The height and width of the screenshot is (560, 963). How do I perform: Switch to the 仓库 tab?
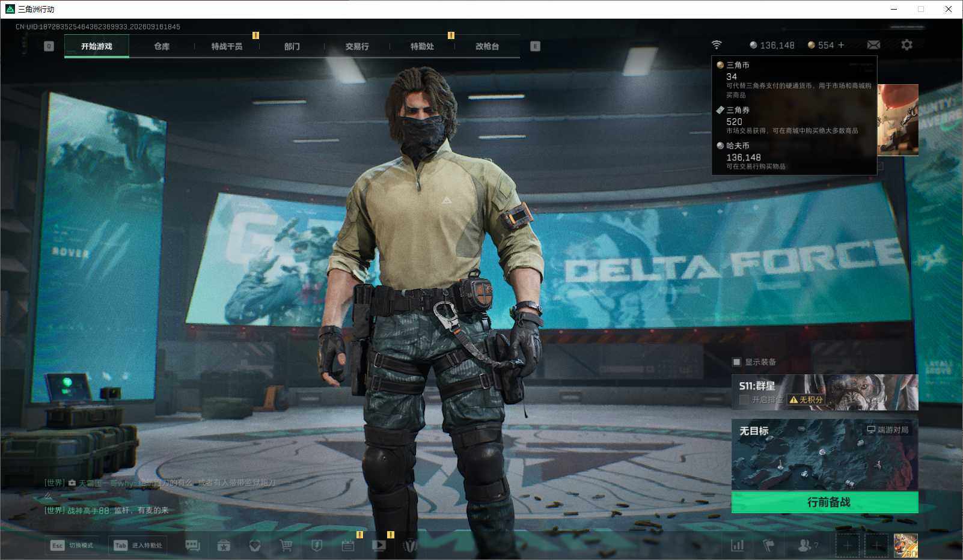[x=162, y=46]
